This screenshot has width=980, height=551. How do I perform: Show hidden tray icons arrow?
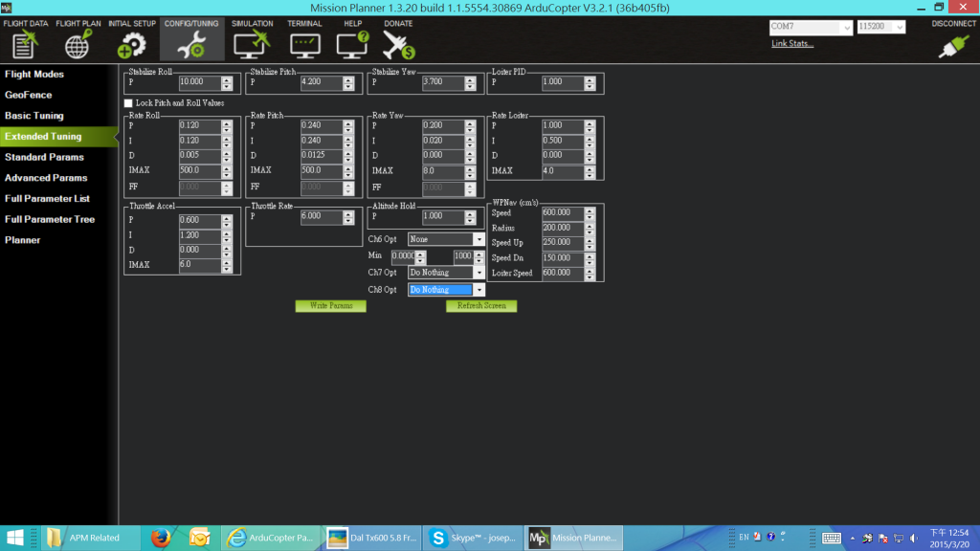[x=853, y=538]
